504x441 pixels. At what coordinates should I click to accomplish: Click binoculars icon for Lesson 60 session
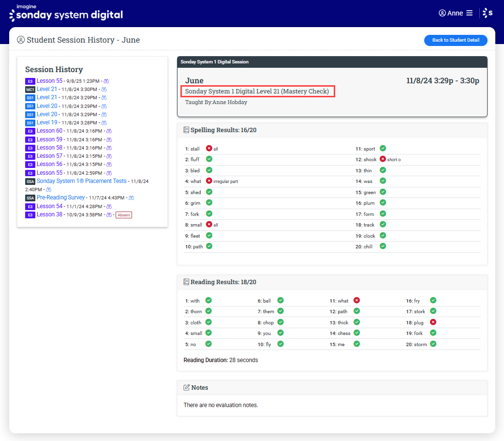pyautogui.click(x=109, y=131)
